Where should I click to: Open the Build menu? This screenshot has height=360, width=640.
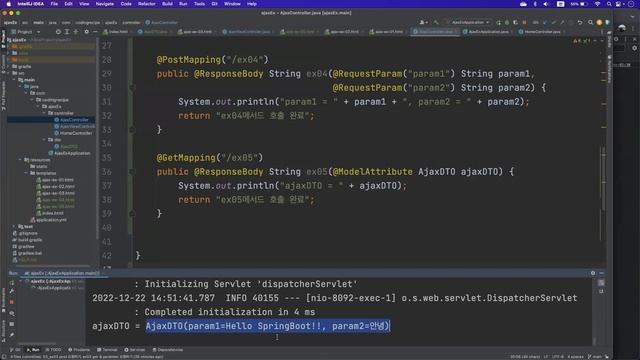point(167,4)
